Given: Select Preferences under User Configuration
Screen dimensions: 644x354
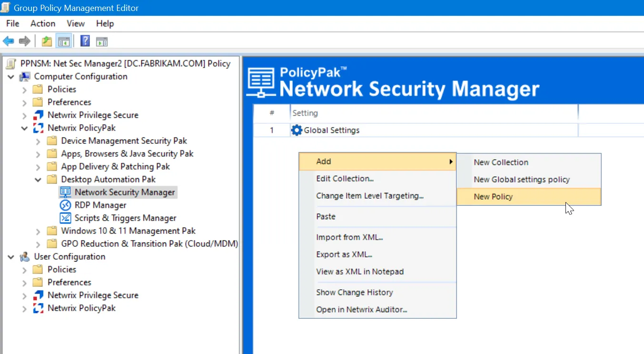Looking at the screenshot, I should (x=69, y=283).
